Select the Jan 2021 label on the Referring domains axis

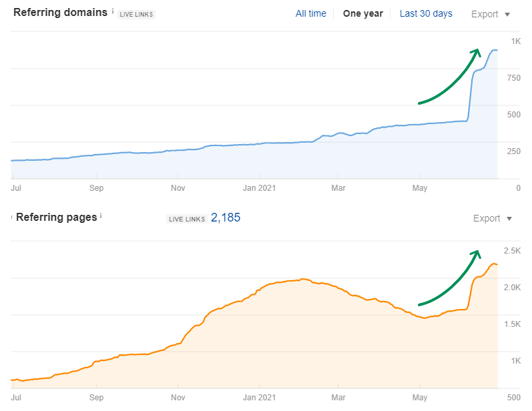pyautogui.click(x=258, y=188)
